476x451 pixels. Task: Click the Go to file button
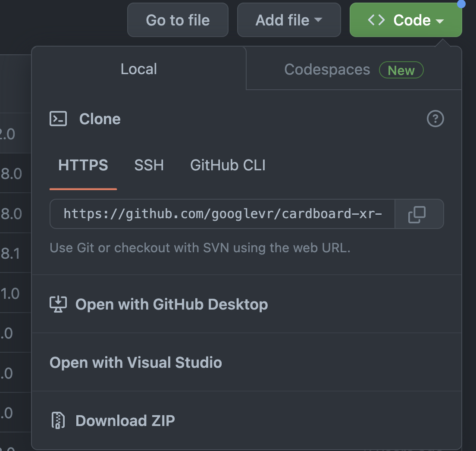pyautogui.click(x=178, y=19)
